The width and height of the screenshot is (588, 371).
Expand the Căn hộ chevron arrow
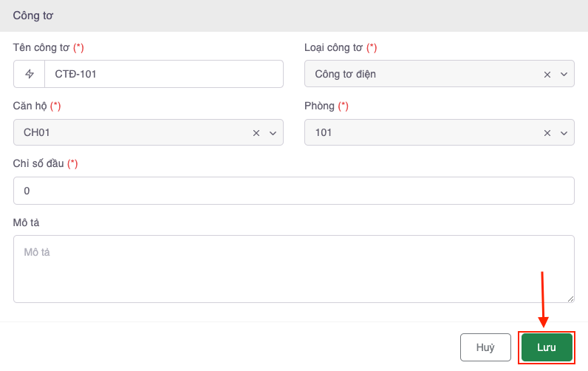(x=273, y=132)
